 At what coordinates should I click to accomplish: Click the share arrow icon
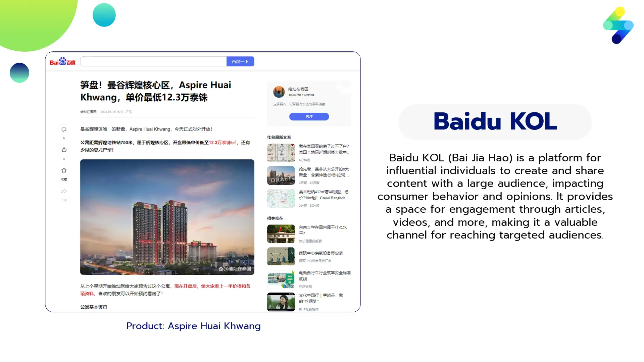click(64, 191)
